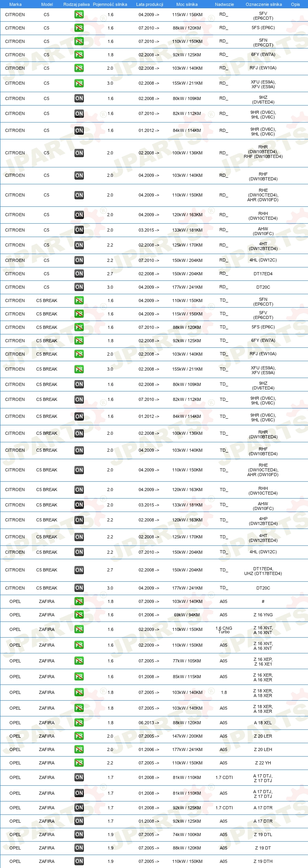The height and width of the screenshot is (868, 308).
Task: Select ON icon for C5 RD_ RHH 120kW / 163KM row
Action: pyautogui.click(x=79, y=215)
